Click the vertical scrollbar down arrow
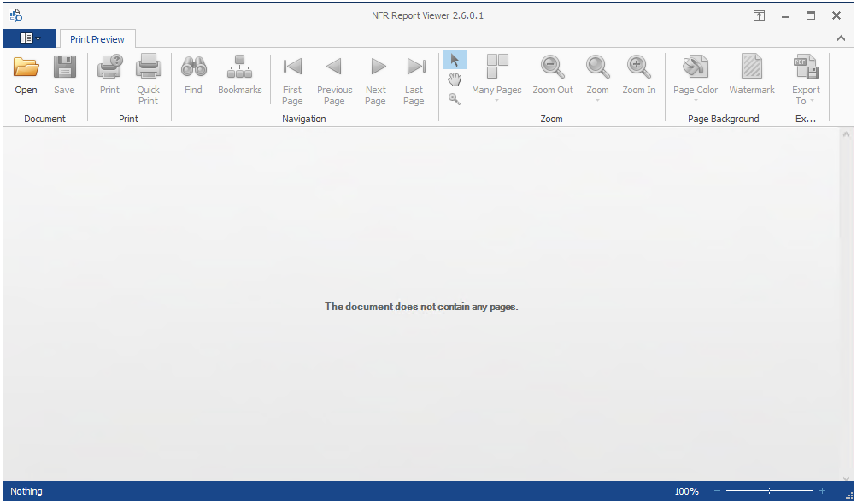The image size is (857, 504). (846, 478)
